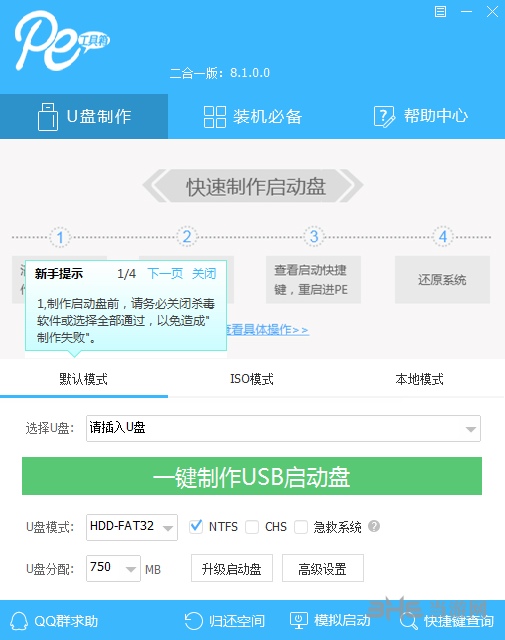Click the 归还空间 restore icon

pyautogui.click(x=194, y=621)
